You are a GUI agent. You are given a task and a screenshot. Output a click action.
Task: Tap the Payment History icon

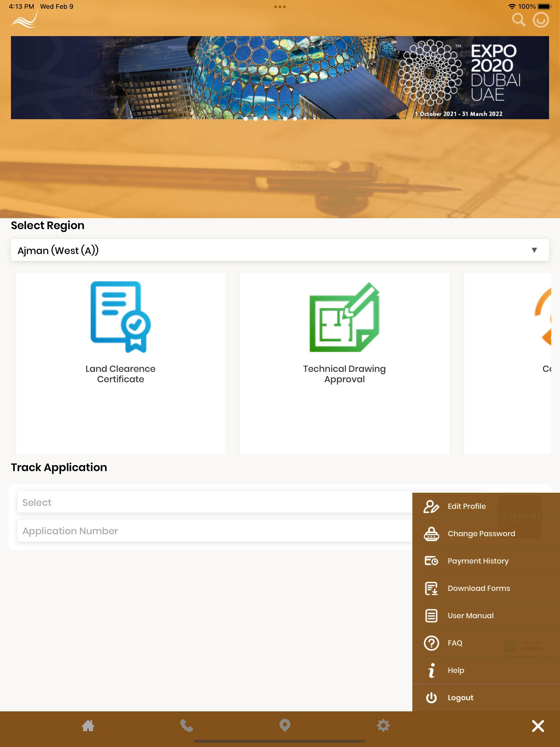click(431, 561)
